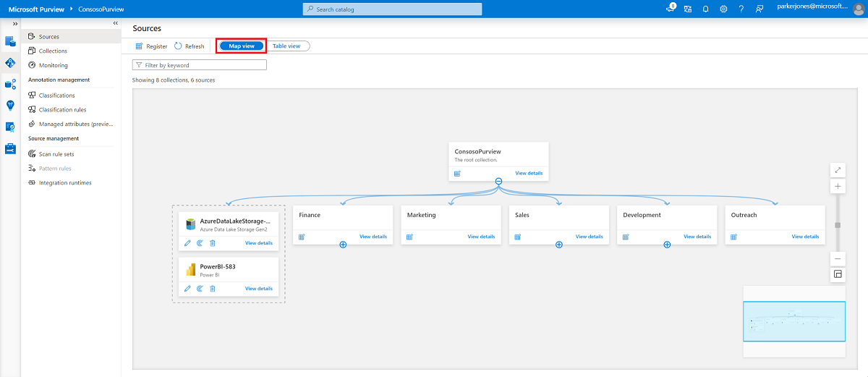The width and height of the screenshot is (868, 377).
Task: Open grid icon on Sales card
Action: 518,237
